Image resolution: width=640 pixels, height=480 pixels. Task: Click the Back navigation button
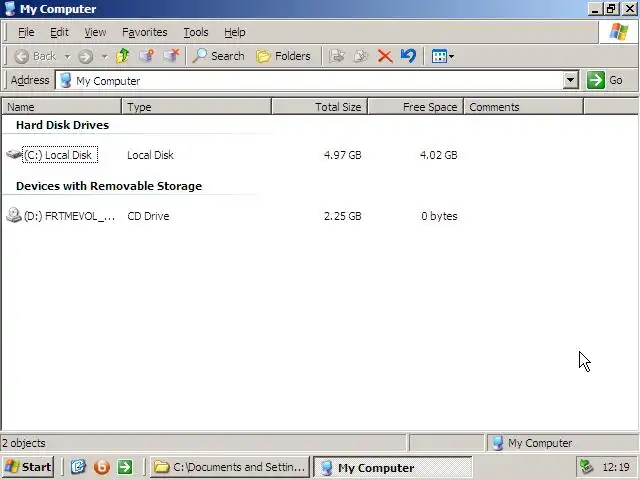[35, 56]
